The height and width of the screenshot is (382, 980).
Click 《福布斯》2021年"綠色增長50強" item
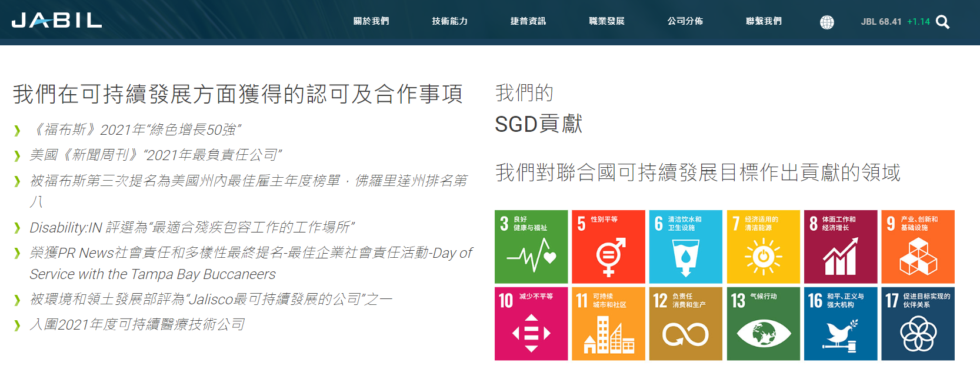[136, 129]
